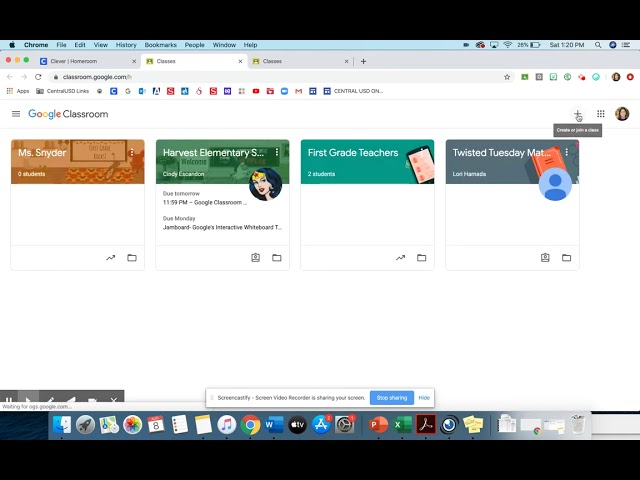Switch to the Clever | Homeroom tab
The image size is (640, 480).
tap(88, 61)
